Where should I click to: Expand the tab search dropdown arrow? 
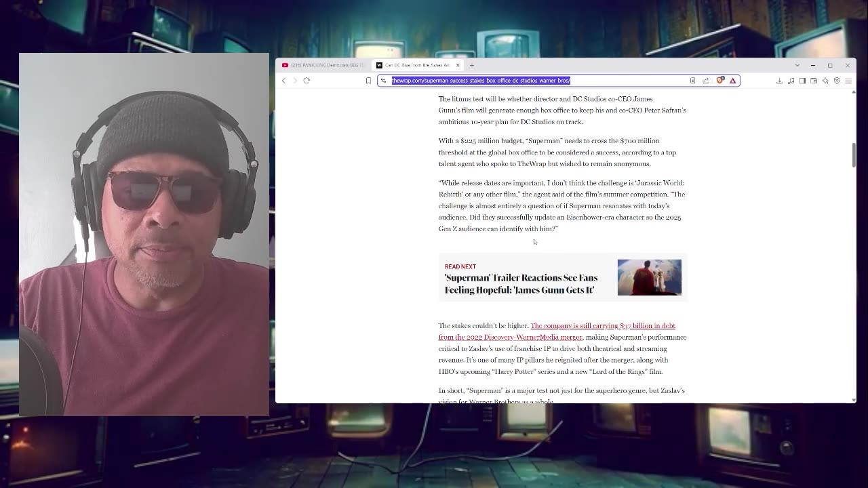click(797, 65)
